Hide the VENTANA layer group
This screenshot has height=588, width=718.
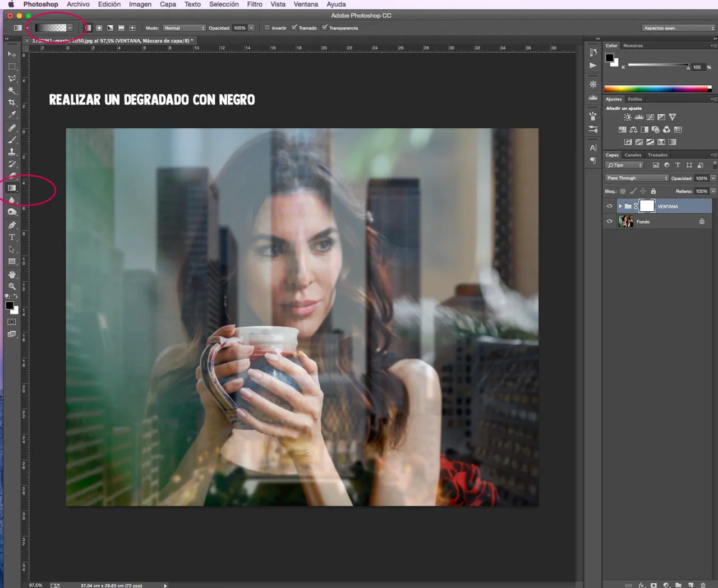coord(610,206)
